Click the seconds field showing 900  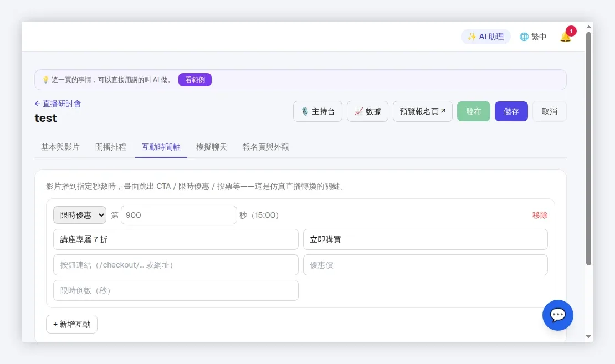(x=179, y=215)
